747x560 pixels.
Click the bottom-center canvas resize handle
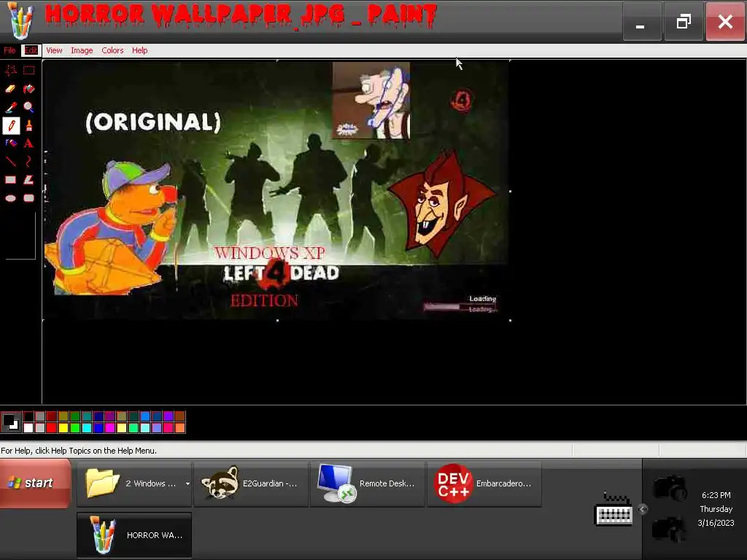pyautogui.click(x=278, y=321)
